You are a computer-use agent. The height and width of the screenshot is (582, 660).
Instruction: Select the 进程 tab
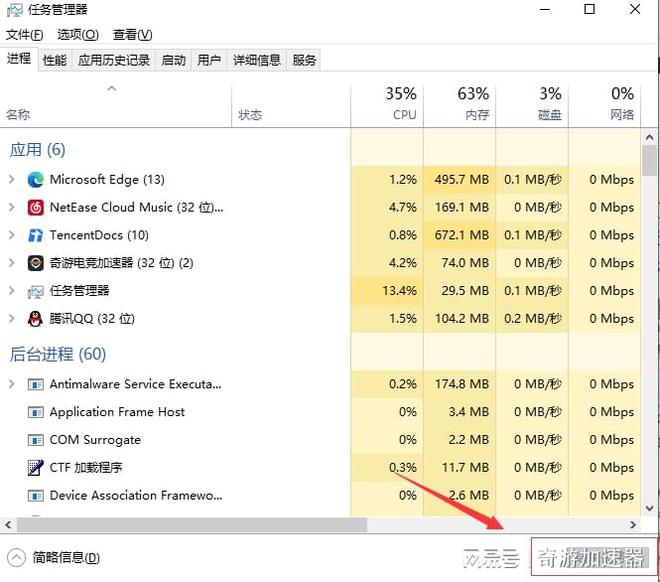pyautogui.click(x=19, y=58)
